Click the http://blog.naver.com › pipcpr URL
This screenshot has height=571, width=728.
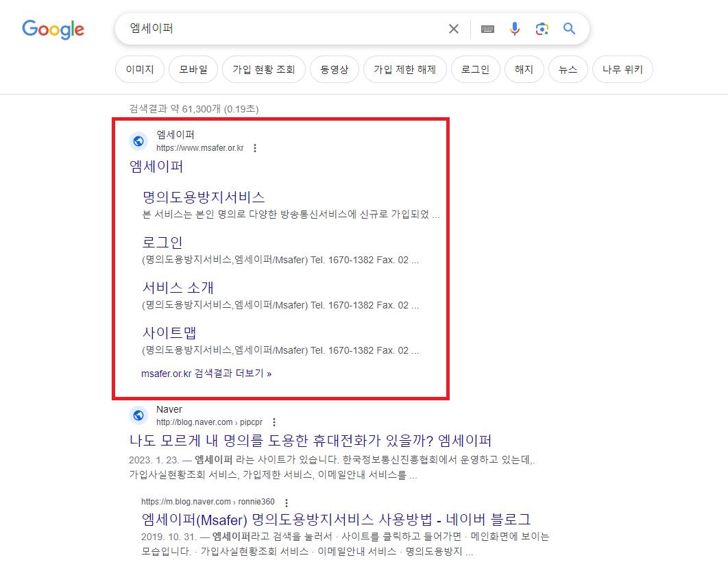(209, 422)
